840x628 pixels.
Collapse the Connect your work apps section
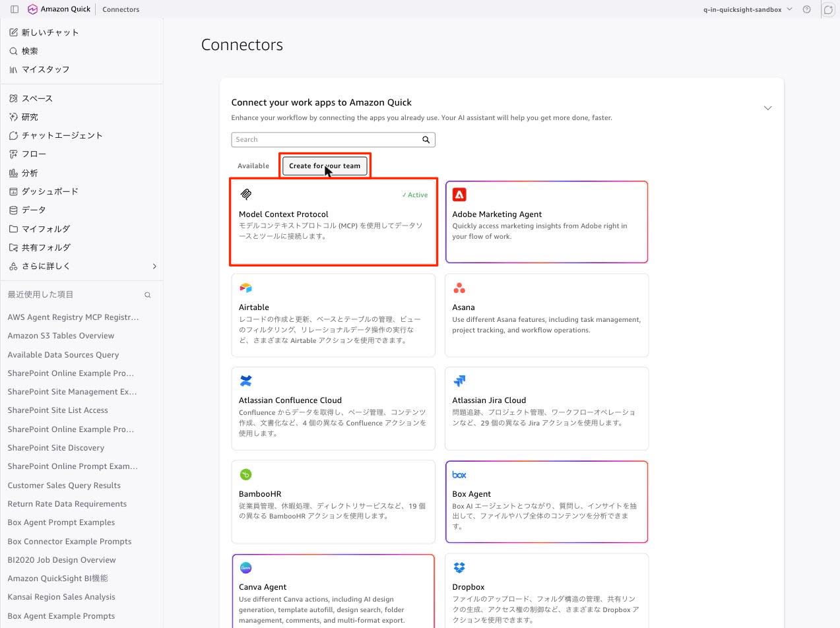click(767, 108)
